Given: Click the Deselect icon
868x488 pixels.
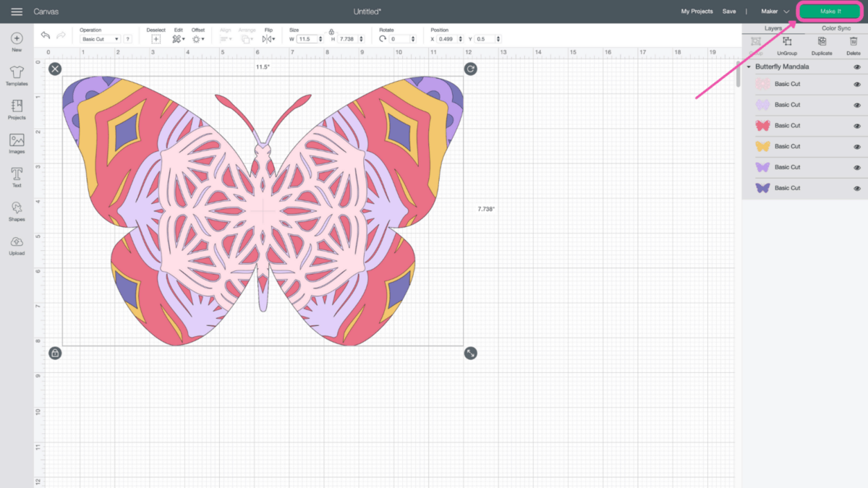Looking at the screenshot, I should 156,39.
